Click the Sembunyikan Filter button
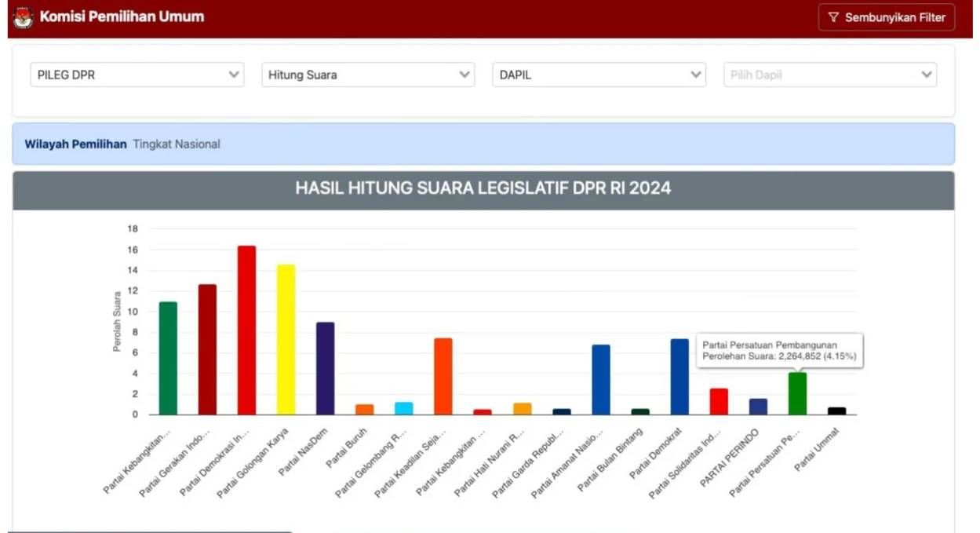The image size is (980, 533). click(887, 17)
